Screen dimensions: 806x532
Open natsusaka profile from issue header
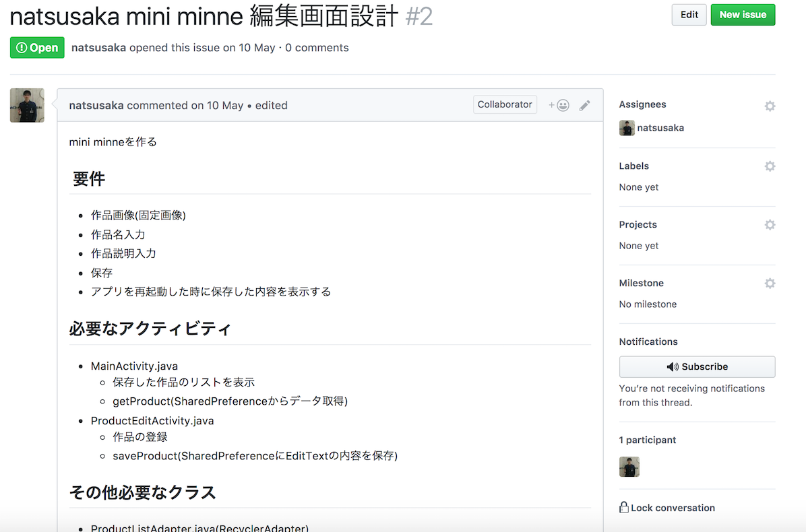[x=98, y=48]
